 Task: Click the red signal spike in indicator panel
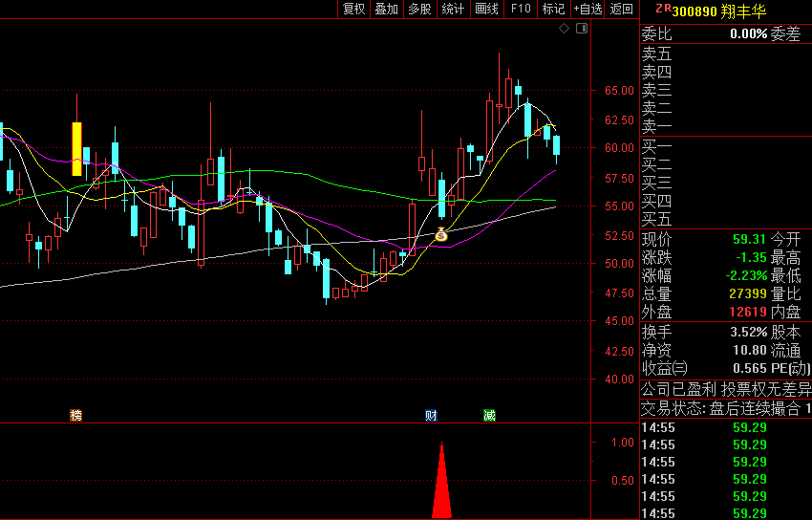tap(441, 483)
